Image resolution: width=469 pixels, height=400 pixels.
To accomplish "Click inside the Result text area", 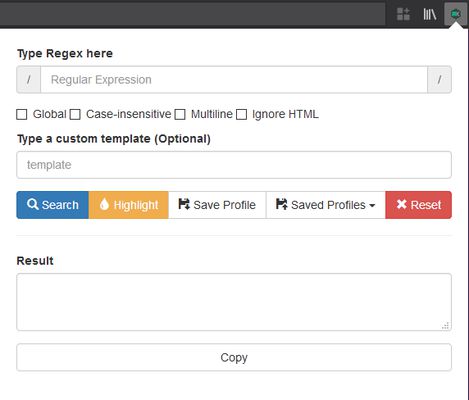I will coord(234,302).
